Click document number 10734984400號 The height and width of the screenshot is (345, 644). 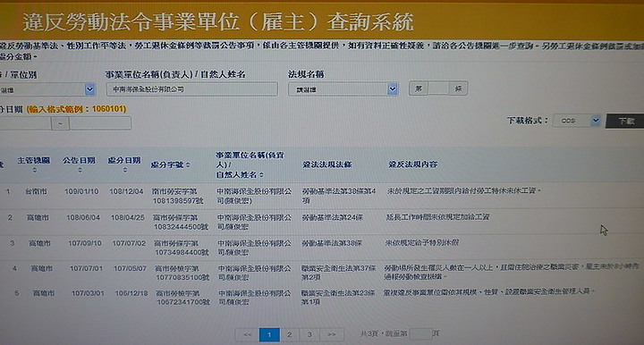(182, 252)
